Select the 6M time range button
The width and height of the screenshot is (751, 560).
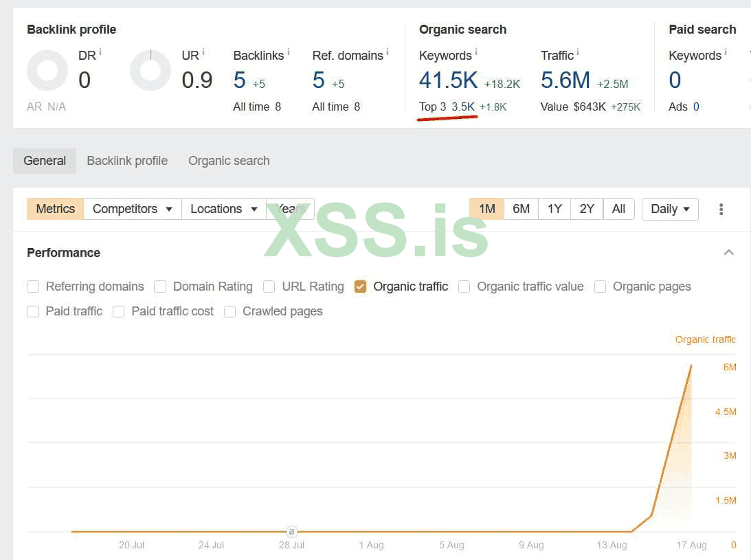(x=522, y=209)
